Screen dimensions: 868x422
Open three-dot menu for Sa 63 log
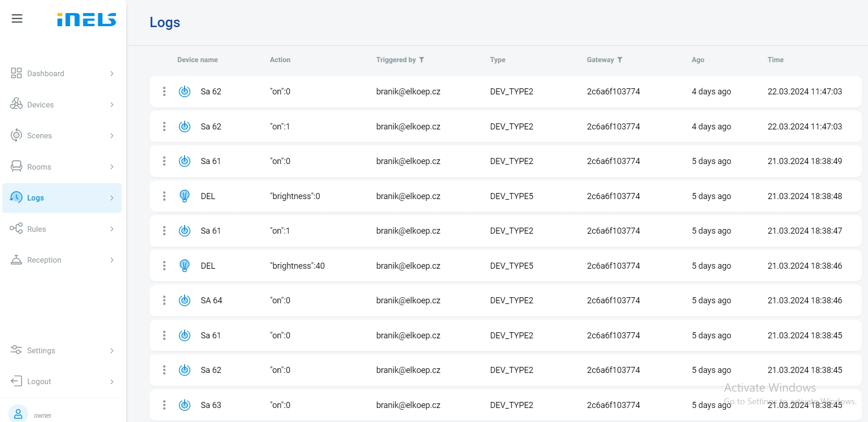164,405
